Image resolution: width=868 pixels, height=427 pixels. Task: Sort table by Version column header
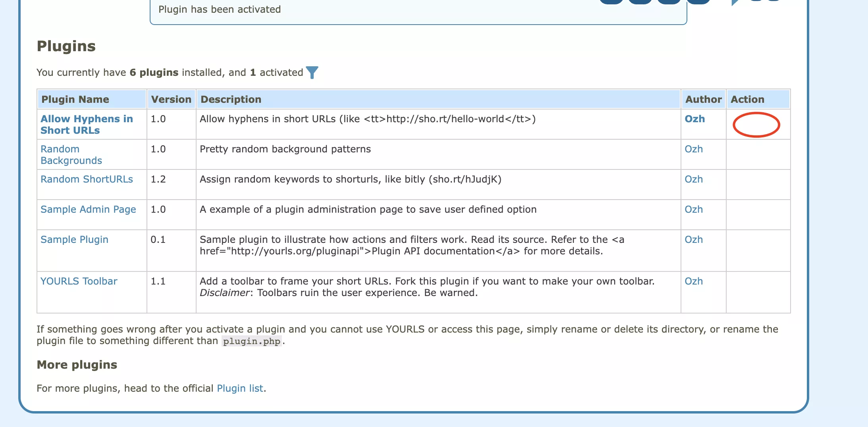(x=171, y=100)
